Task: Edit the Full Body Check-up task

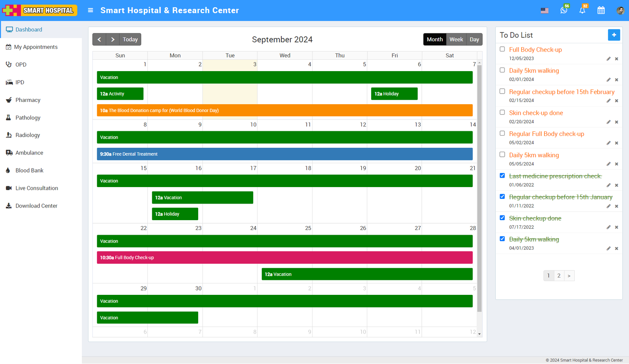Action: [608, 59]
